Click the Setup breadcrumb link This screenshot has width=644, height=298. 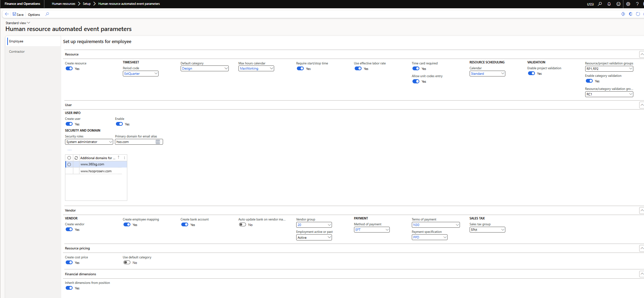87,4
